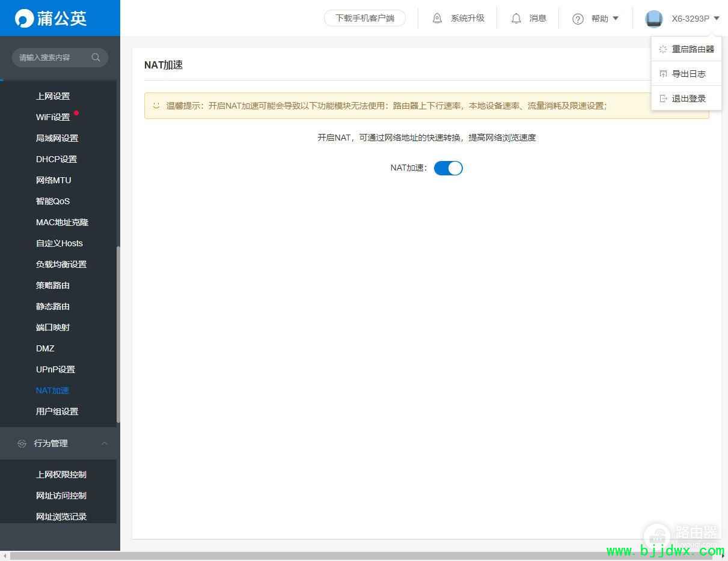Image resolution: width=728 pixels, height=561 pixels.
Task: Collapse the 行为管理 section chevron
Action: point(105,443)
